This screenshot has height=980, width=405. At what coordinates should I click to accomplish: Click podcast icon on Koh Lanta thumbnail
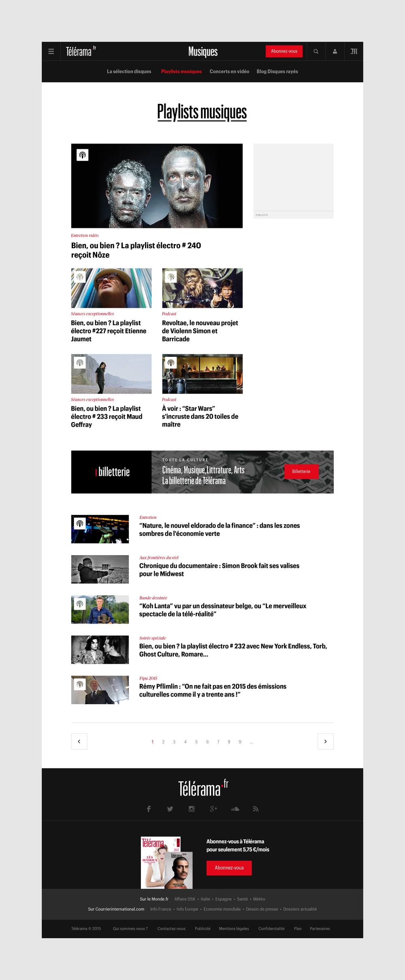click(x=80, y=604)
